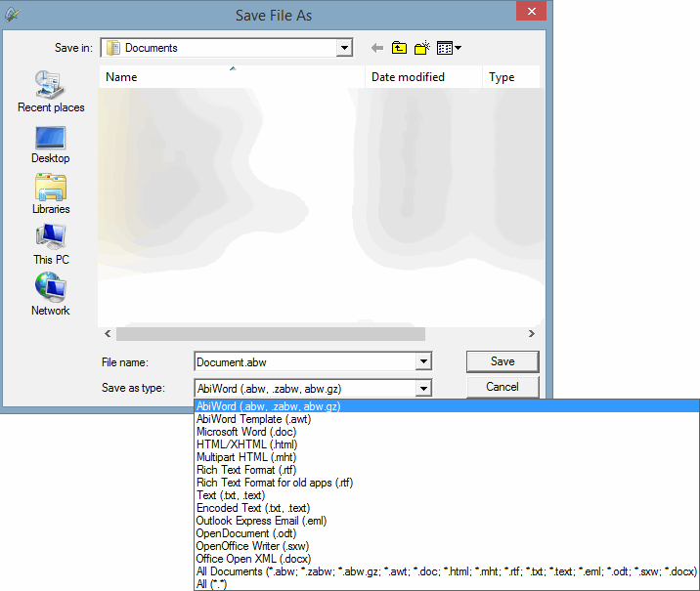Select This PC location

coord(51,245)
